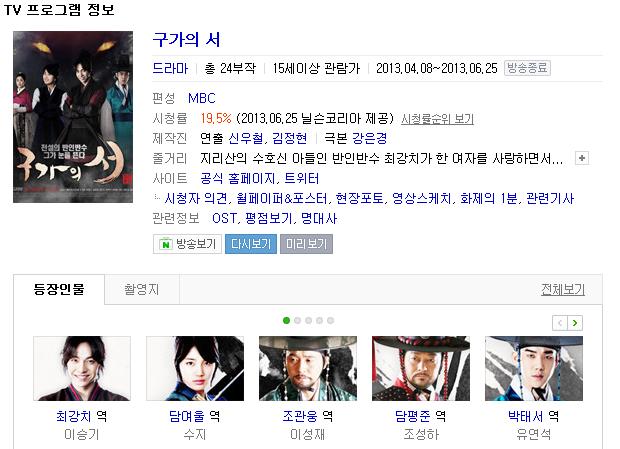Click the Naver N icon on 방송보기
This screenshot has width=620, height=449.
pos(166,244)
